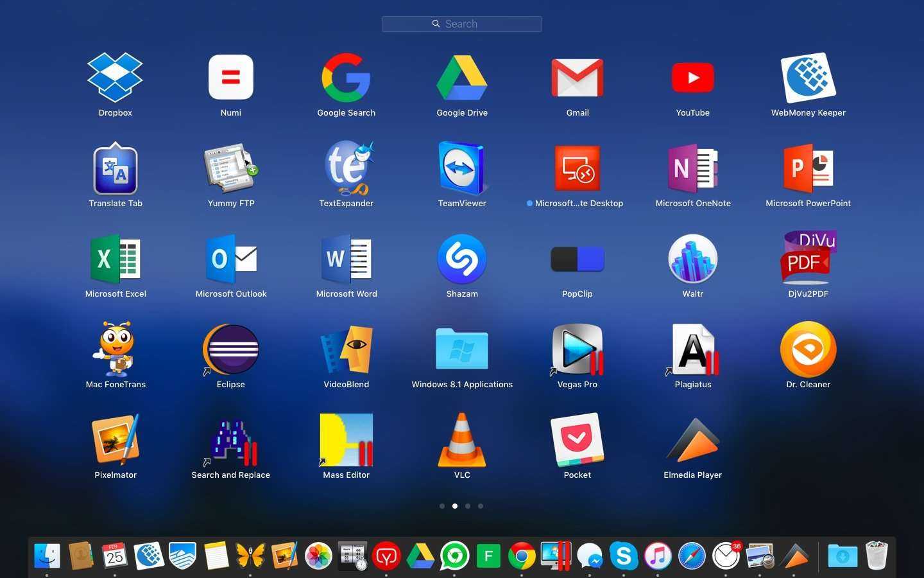The image size is (924, 578).
Task: Open Google Chrome in the Dock
Action: tap(522, 556)
